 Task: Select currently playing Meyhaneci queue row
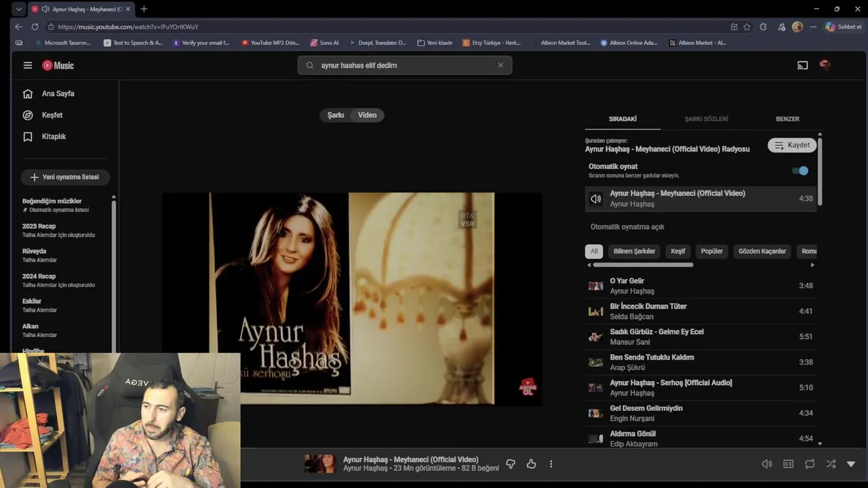[x=701, y=199]
